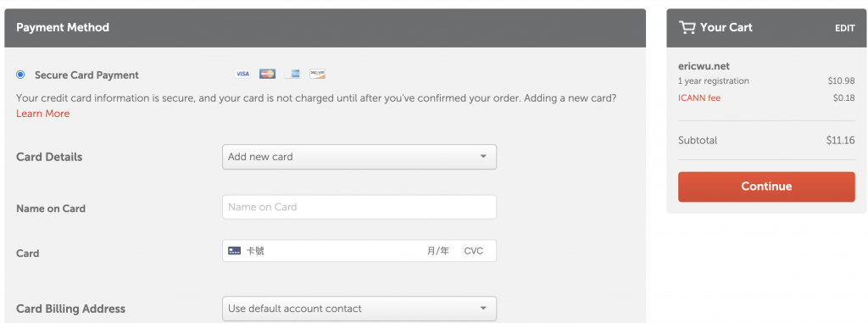Viewport: 868px width, 323px height.
Task: Click the MasterCard logo icon
Action: pyautogui.click(x=267, y=74)
